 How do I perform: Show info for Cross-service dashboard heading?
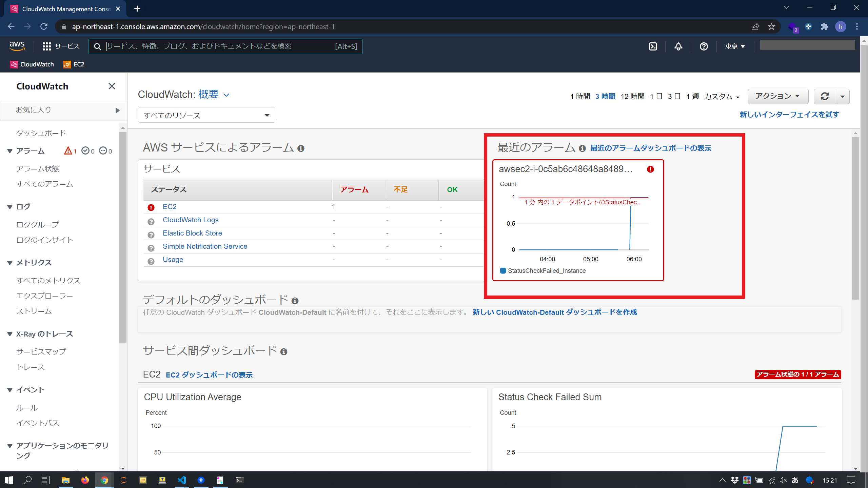[284, 352]
